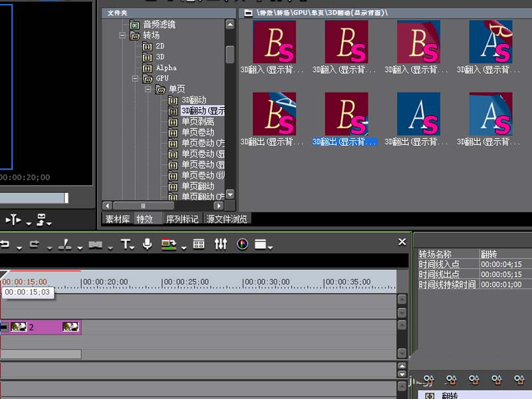Select the Alpha transitions folder icon
The height and width of the screenshot is (399, 532).
147,68
